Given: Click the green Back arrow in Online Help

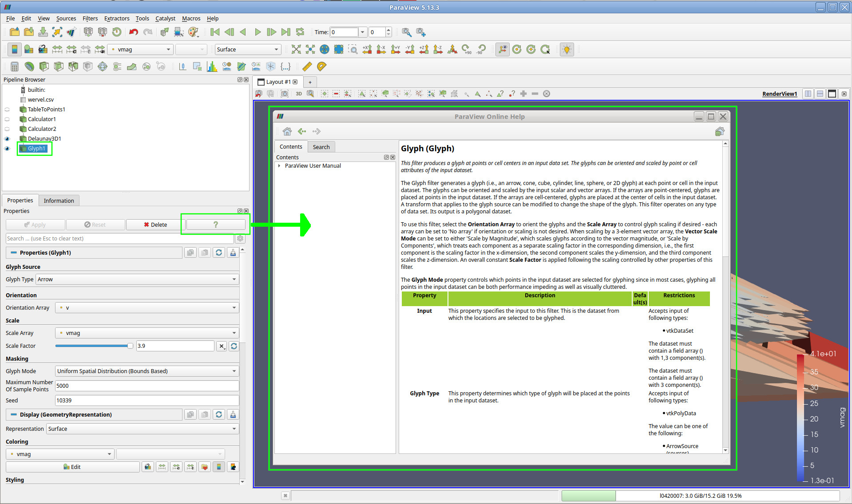Looking at the screenshot, I should point(302,131).
